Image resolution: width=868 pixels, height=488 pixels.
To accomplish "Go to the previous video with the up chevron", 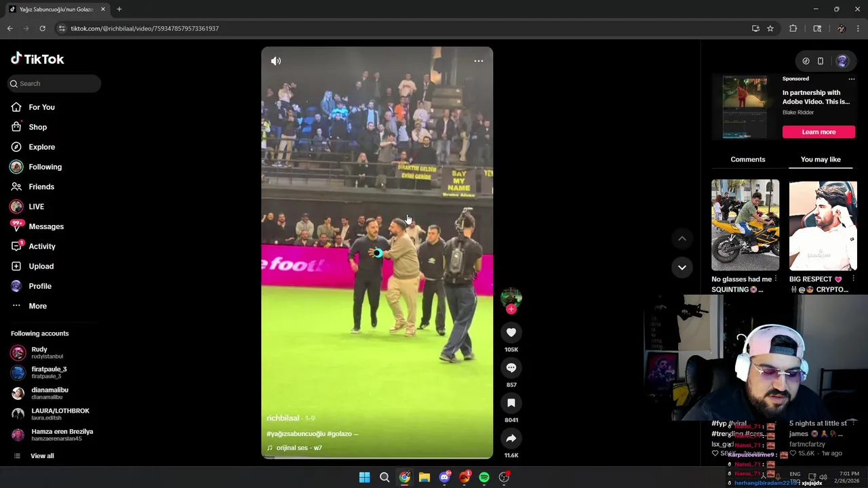I will pos(682,239).
